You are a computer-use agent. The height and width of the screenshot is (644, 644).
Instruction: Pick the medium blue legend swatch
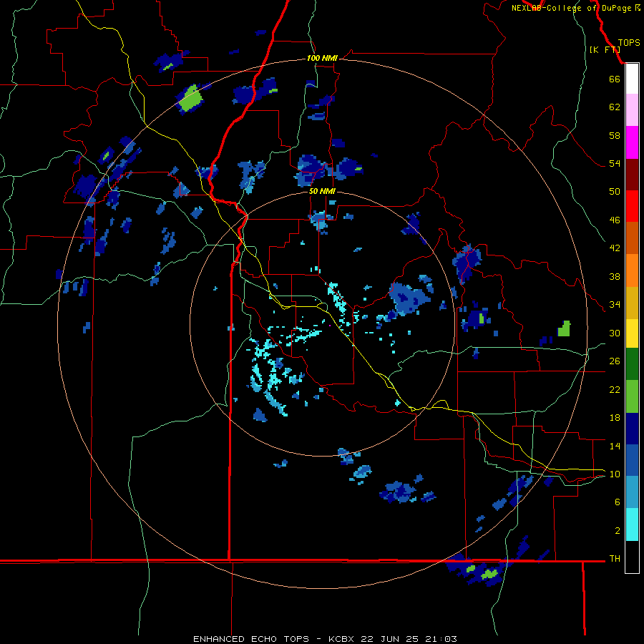pyautogui.click(x=632, y=460)
